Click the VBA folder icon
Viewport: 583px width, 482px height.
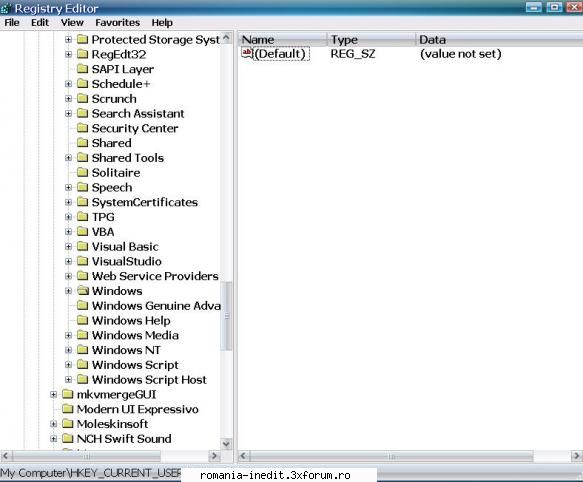83,232
